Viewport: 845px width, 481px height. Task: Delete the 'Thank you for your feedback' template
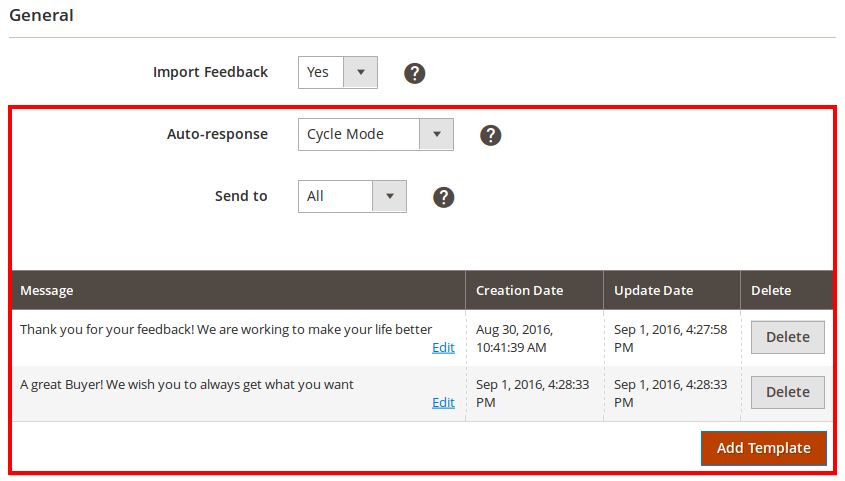click(787, 338)
